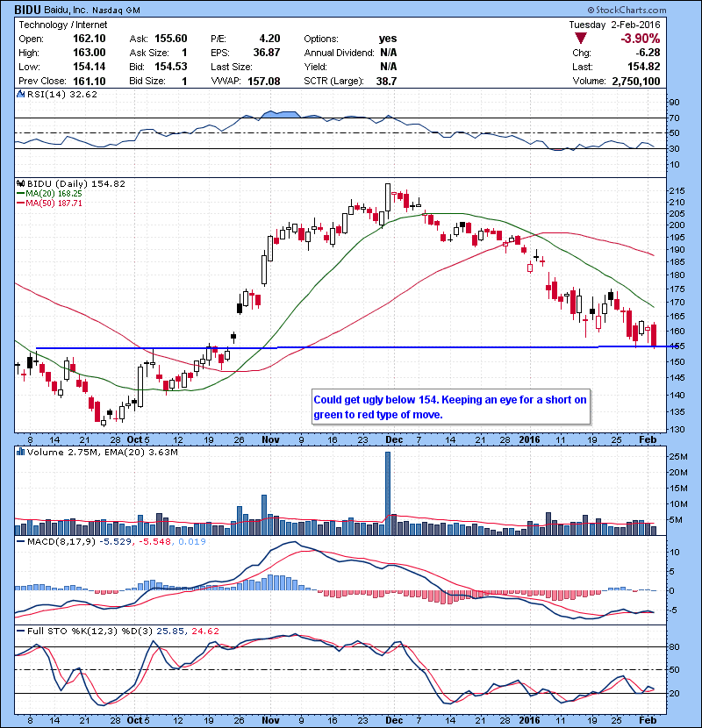Click the Last price 154.82
The width and height of the screenshot is (702, 728).
pyautogui.click(x=644, y=67)
